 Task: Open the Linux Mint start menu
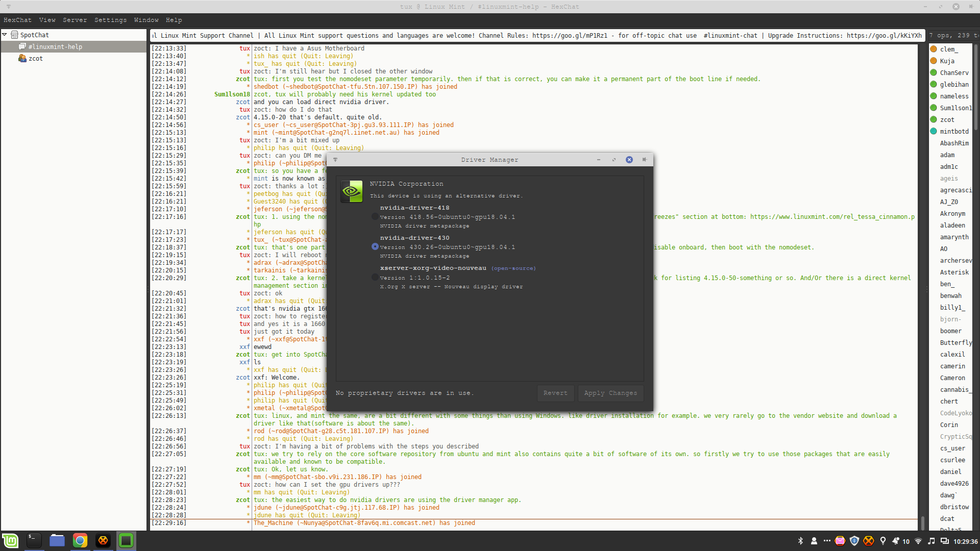(x=10, y=541)
